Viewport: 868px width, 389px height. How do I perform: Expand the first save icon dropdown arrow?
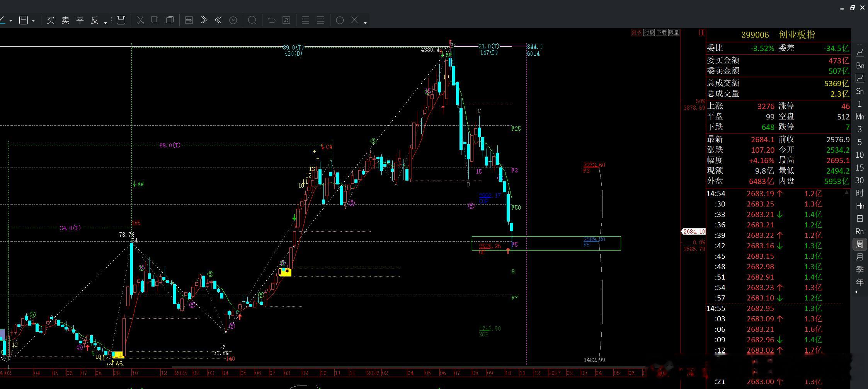click(33, 21)
